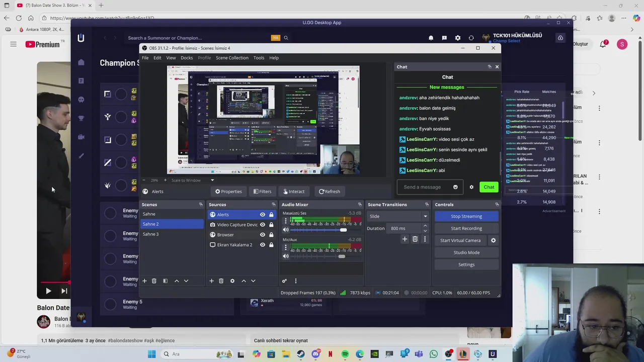Image resolution: width=644 pixels, height=362 pixels.
Task: Open virtual camera settings gear
Action: click(x=493, y=240)
